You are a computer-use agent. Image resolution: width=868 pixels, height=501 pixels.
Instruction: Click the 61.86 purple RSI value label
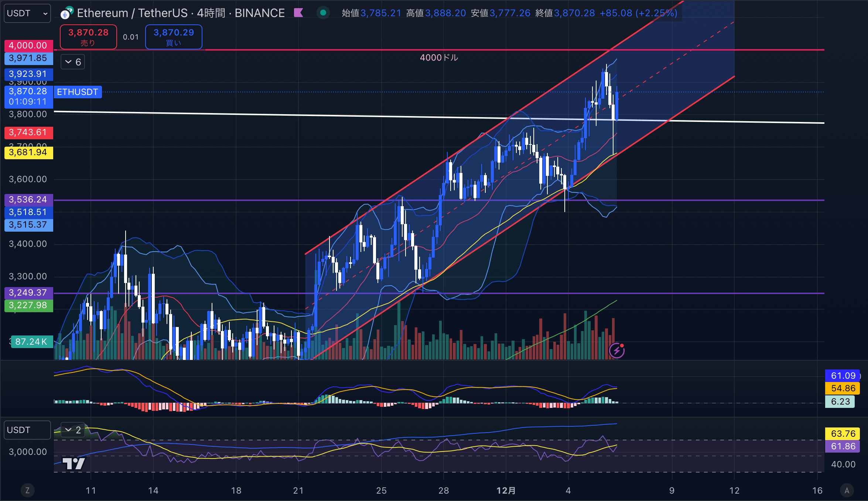pos(843,446)
